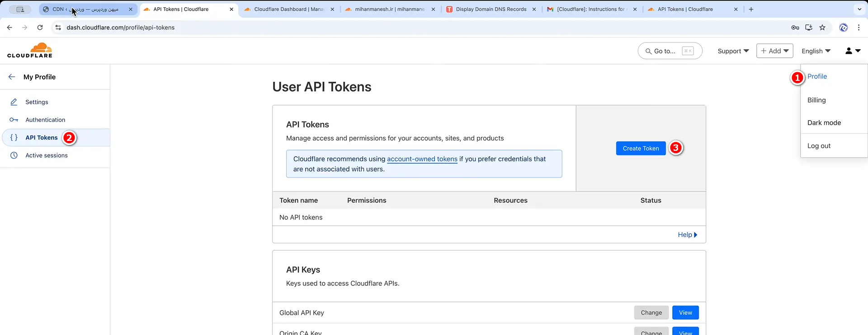
Task: Click the API Tokens braces icon
Action: pyautogui.click(x=14, y=138)
